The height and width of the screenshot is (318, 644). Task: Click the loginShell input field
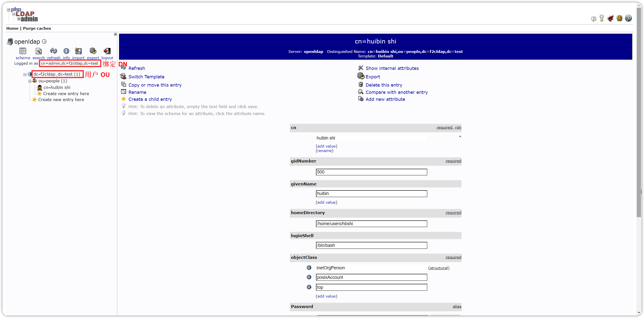point(371,246)
